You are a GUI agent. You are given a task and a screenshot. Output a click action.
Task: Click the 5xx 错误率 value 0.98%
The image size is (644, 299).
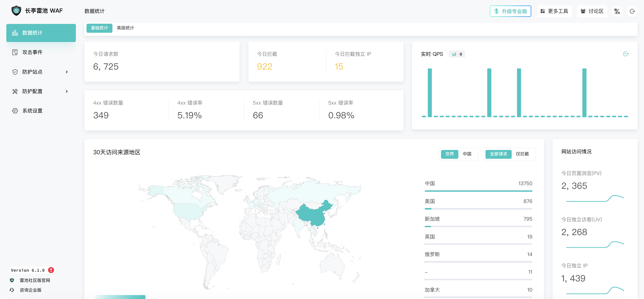coord(341,115)
